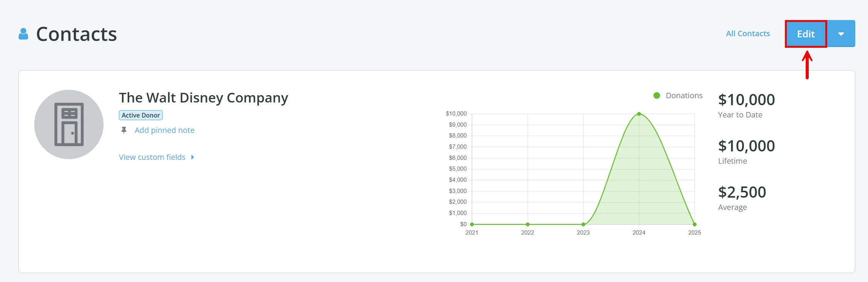This screenshot has height=282, width=868.
Task: Click the 2024 peak data point
Action: (639, 114)
